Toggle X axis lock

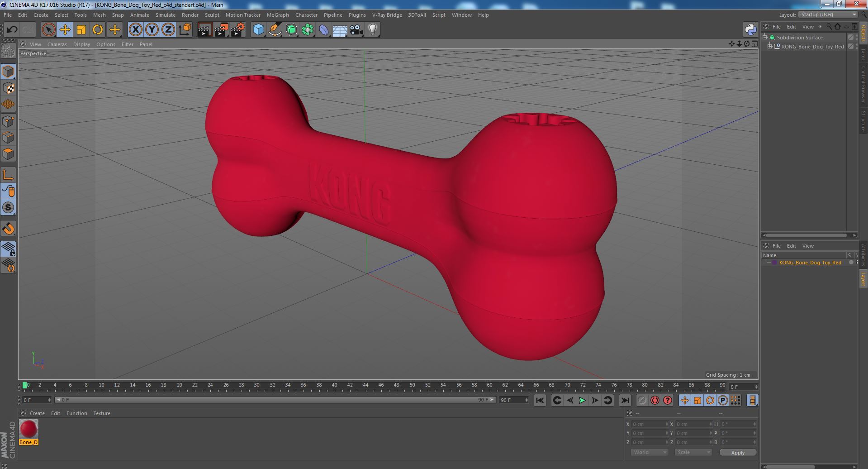click(135, 30)
